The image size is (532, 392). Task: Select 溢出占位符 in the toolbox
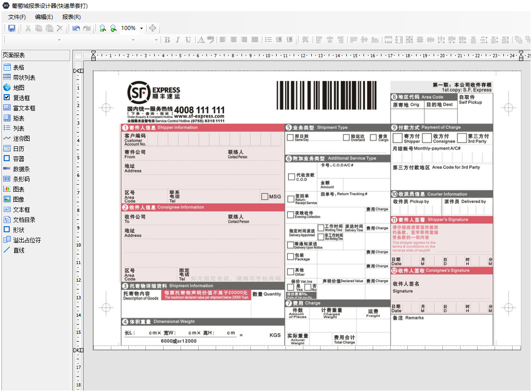pyautogui.click(x=22, y=240)
